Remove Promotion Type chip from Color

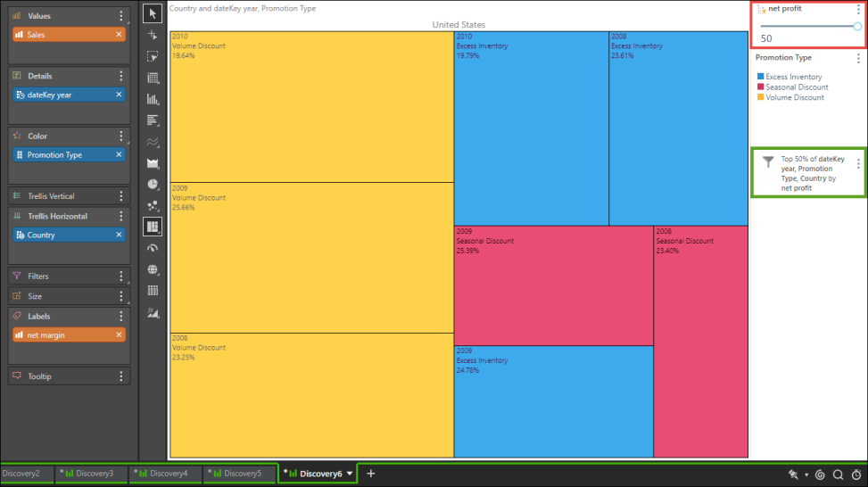click(x=119, y=155)
